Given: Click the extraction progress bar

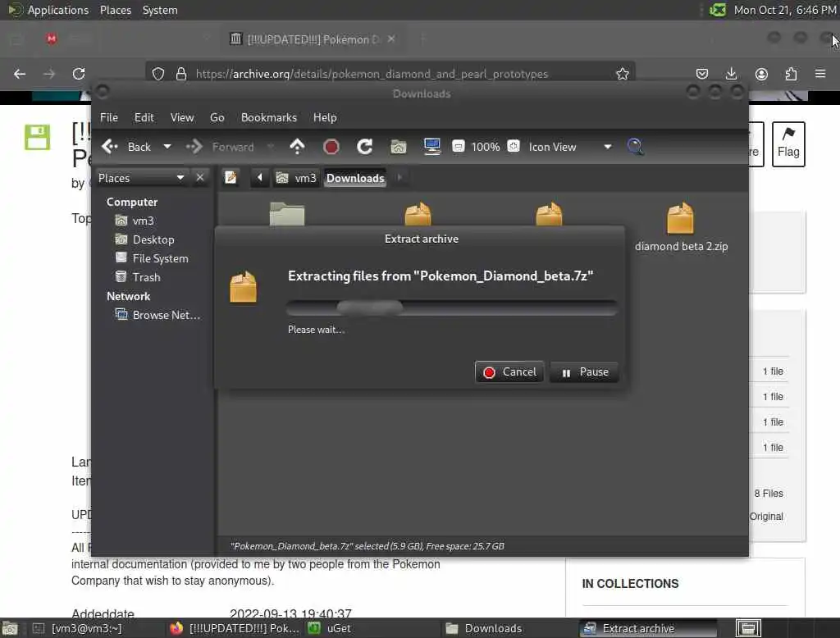Looking at the screenshot, I should click(x=452, y=308).
